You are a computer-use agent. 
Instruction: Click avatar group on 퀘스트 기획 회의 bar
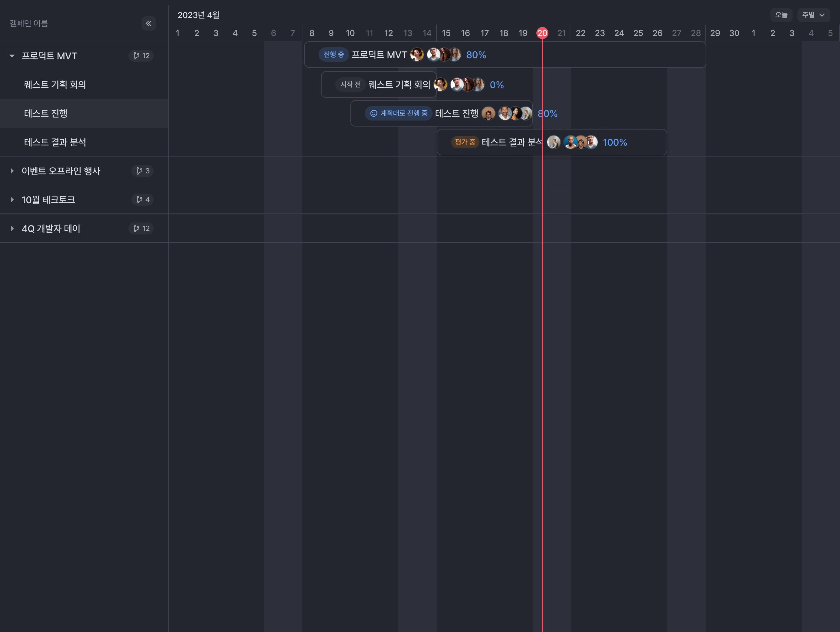click(467, 84)
